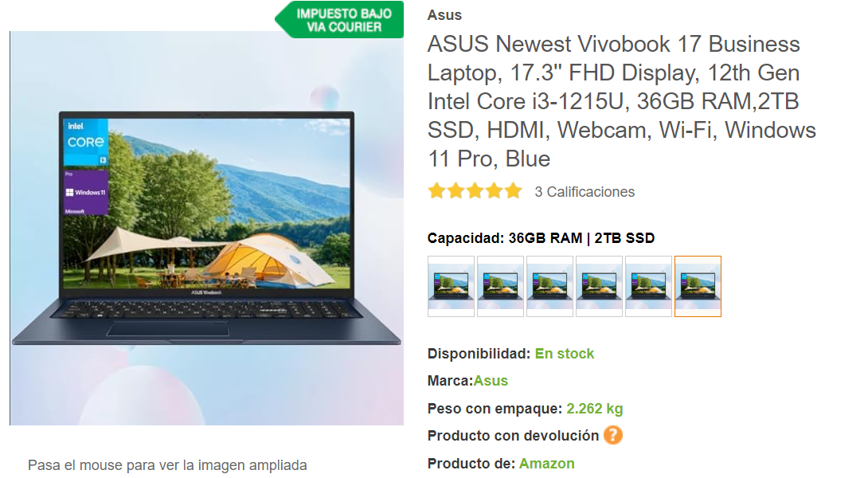The image size is (868, 478).
Task: Select the third capacity variant thumbnail
Action: point(549,286)
